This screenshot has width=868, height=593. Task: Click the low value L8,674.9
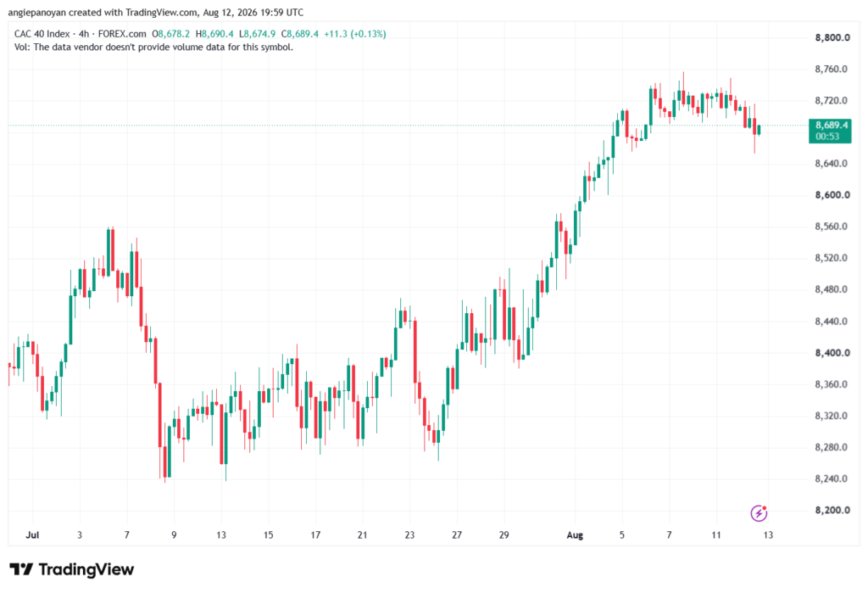(258, 34)
